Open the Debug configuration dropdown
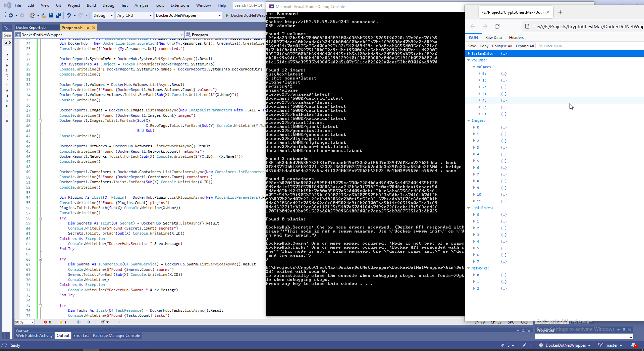 [x=103, y=15]
